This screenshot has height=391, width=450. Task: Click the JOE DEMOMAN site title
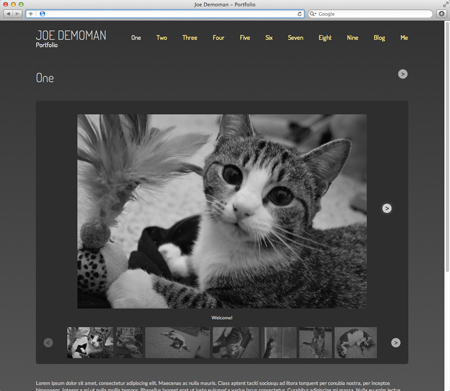pyautogui.click(x=71, y=35)
